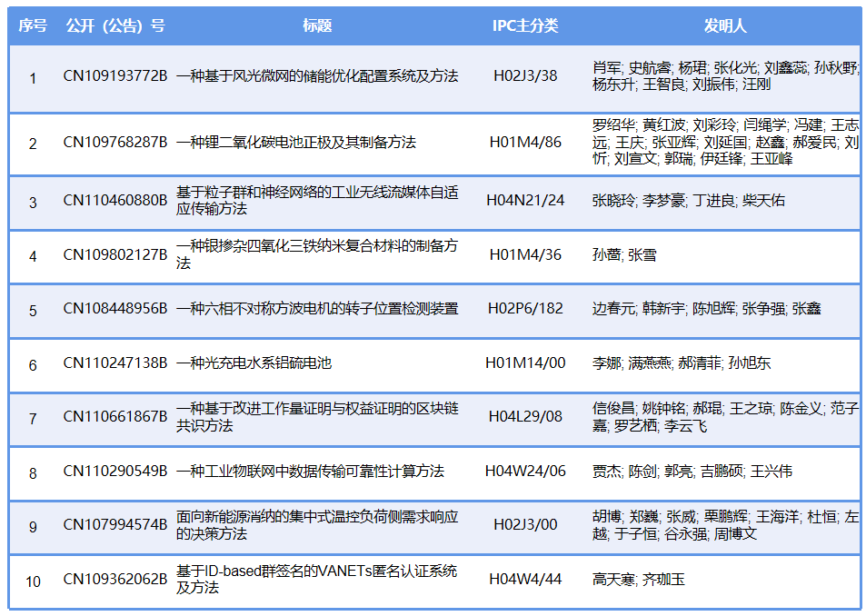
Task: Select patent number CN109193772B
Action: [x=114, y=75]
